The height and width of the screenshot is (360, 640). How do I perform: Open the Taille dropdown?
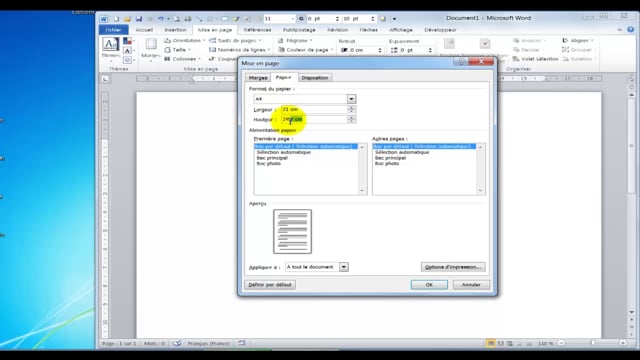click(x=178, y=50)
